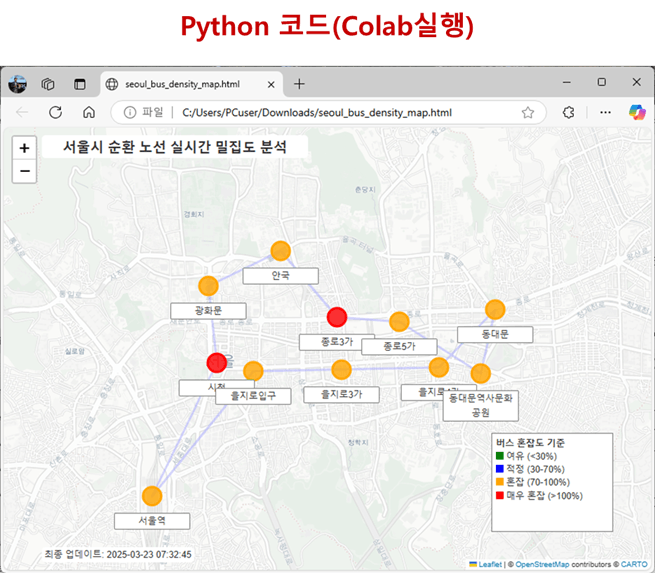Click the 을지로3가 label box

pyautogui.click(x=341, y=394)
